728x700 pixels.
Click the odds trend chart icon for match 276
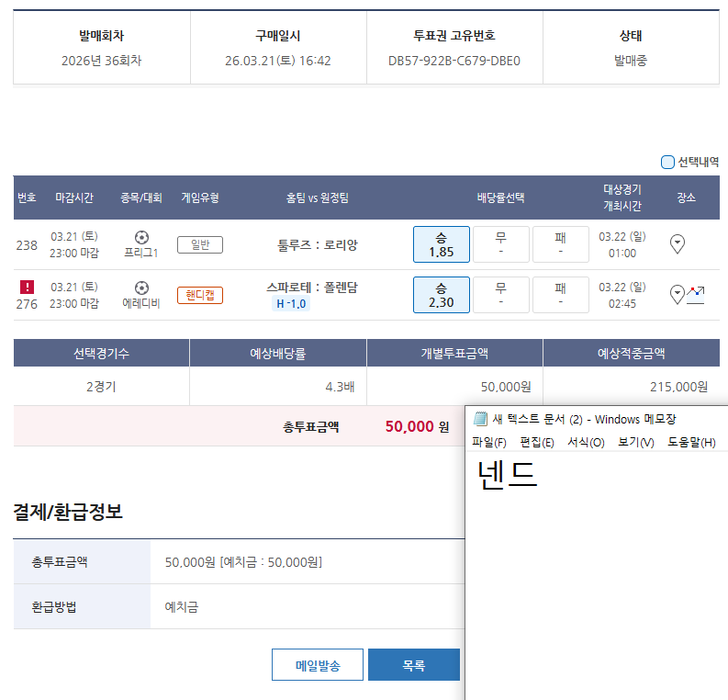696,294
